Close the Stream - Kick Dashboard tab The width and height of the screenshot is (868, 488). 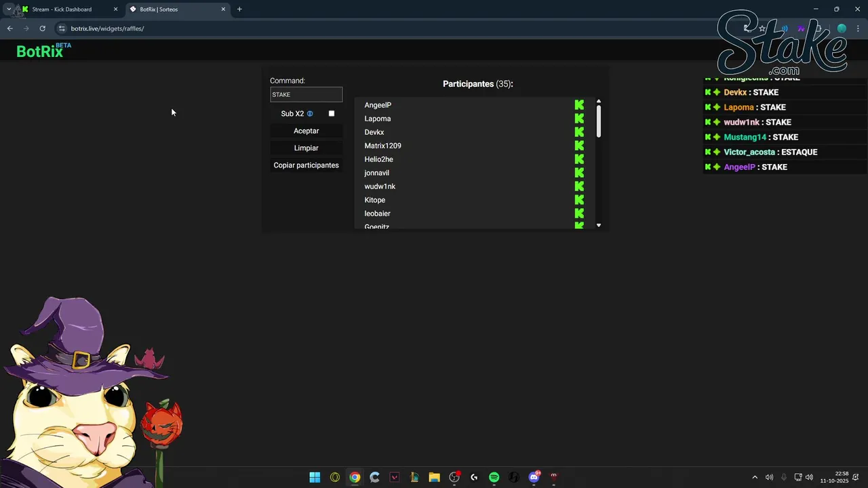click(x=115, y=9)
